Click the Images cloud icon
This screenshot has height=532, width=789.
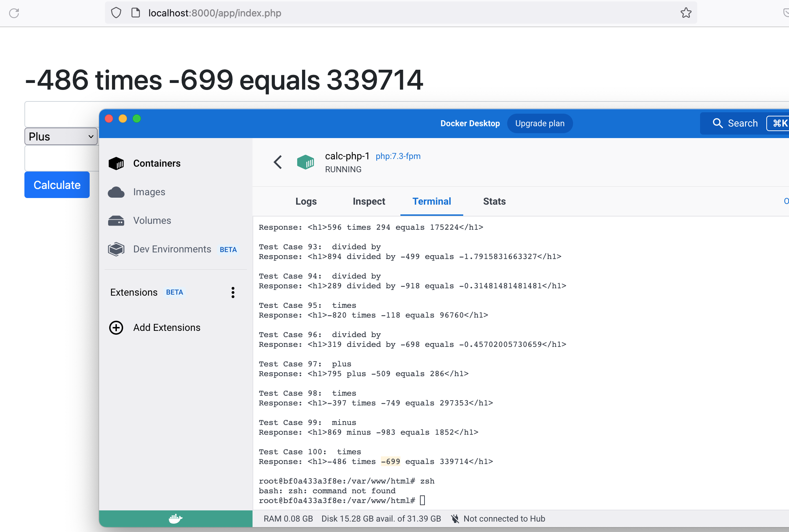(x=116, y=192)
